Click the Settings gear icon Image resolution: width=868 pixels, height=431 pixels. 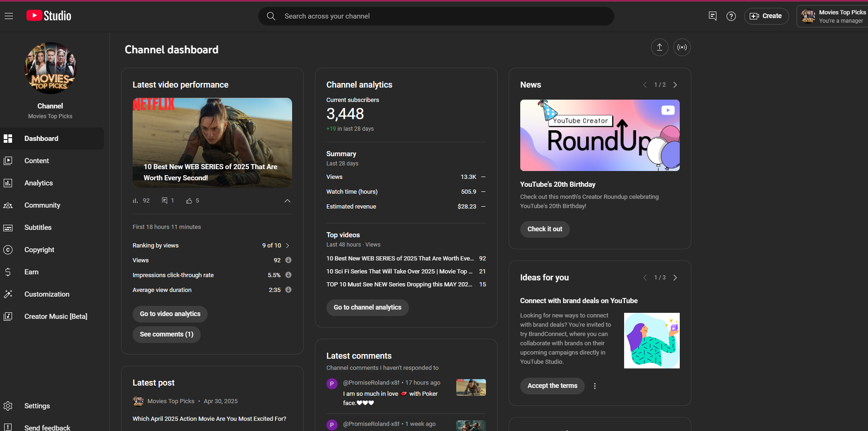pos(8,406)
